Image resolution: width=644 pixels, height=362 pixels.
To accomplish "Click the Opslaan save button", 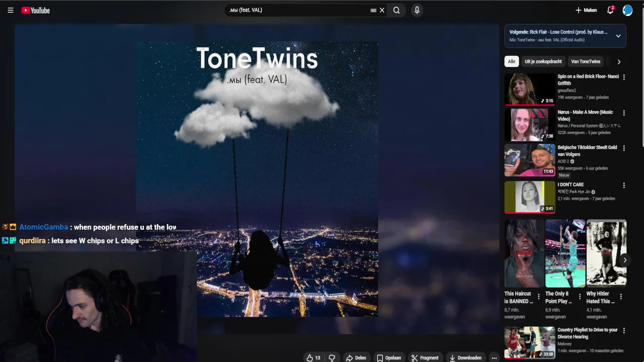I will 389,358.
